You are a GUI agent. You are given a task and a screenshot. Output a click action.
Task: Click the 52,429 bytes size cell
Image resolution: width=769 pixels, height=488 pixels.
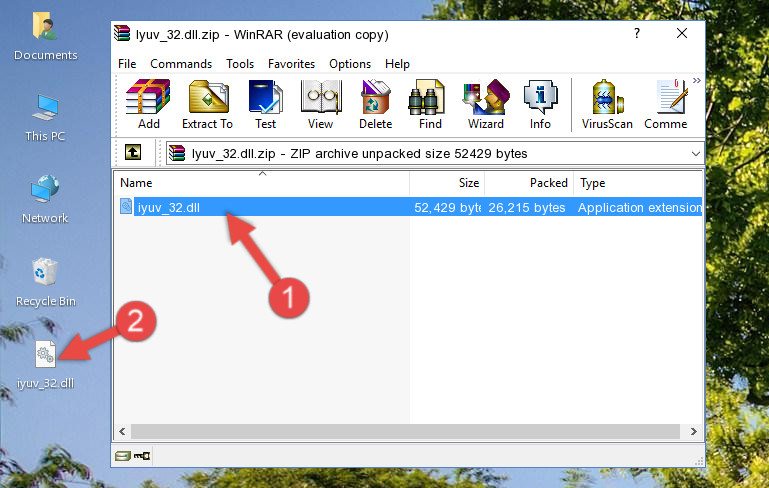(447, 207)
